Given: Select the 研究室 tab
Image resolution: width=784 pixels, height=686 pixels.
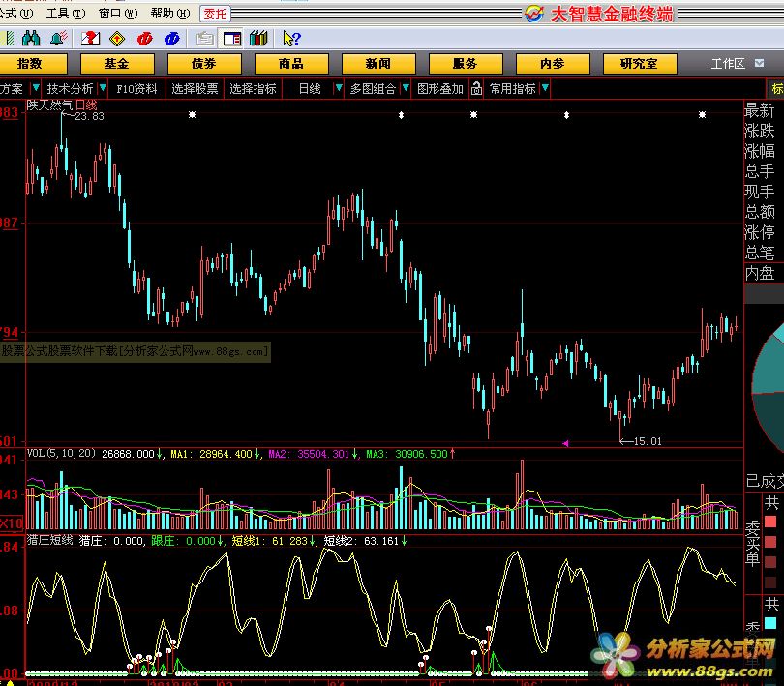Looking at the screenshot, I should click(x=640, y=64).
